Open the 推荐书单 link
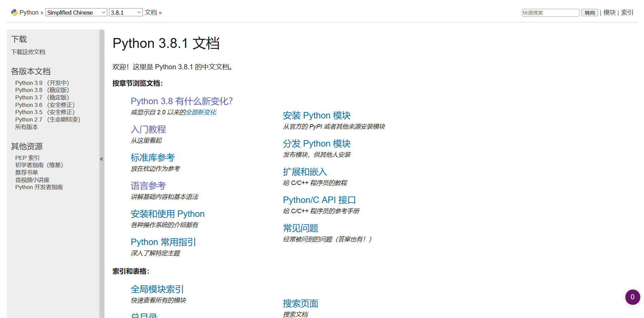The width and height of the screenshot is (644, 318). click(x=26, y=172)
